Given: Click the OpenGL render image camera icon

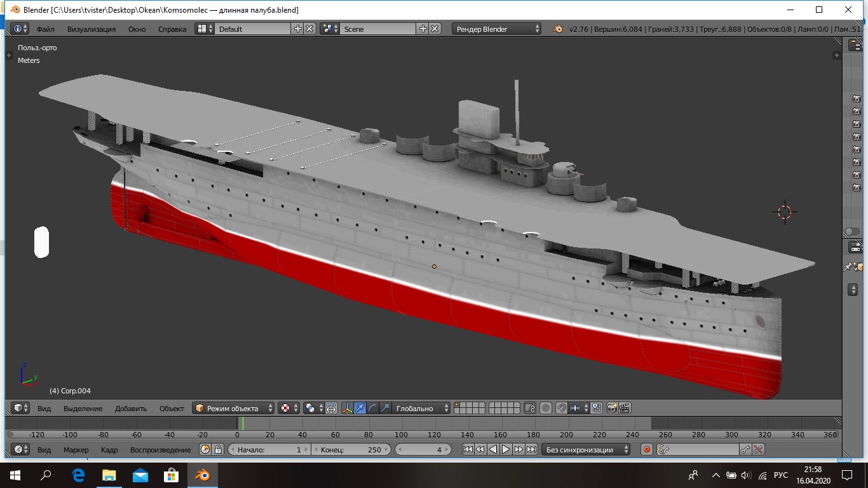Looking at the screenshot, I should pos(612,408).
